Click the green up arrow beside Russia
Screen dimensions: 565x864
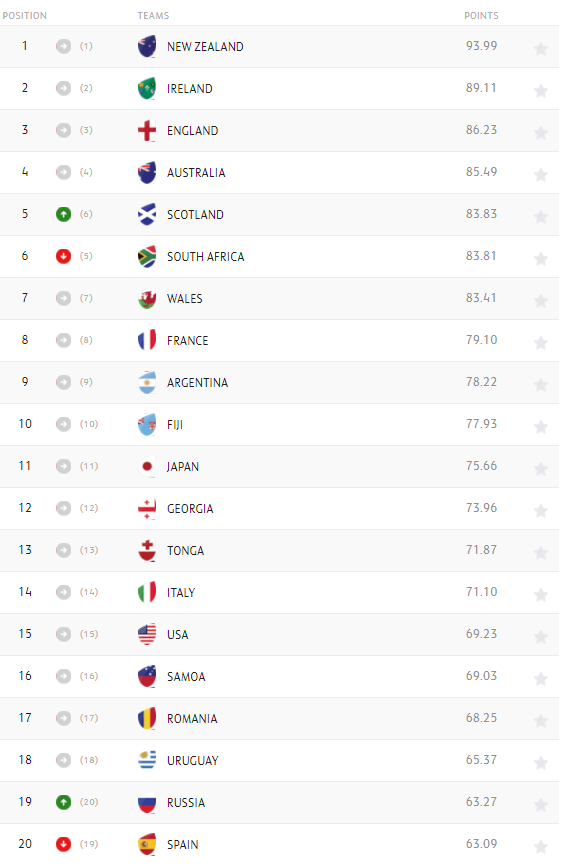(x=63, y=802)
